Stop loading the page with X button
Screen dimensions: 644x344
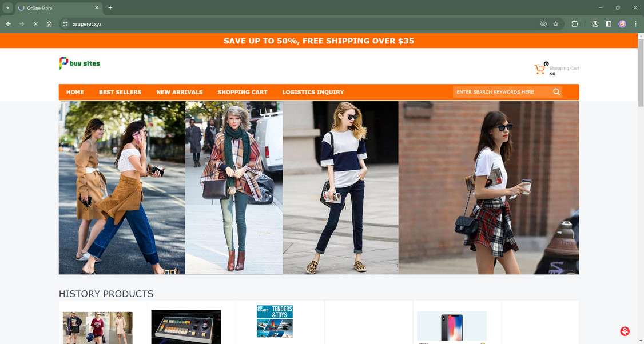point(35,24)
